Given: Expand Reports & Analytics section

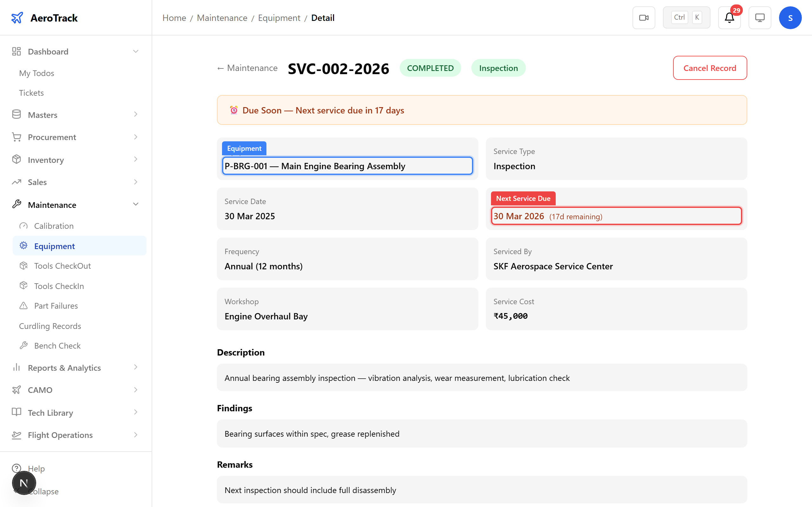Looking at the screenshot, I should click(x=135, y=367).
